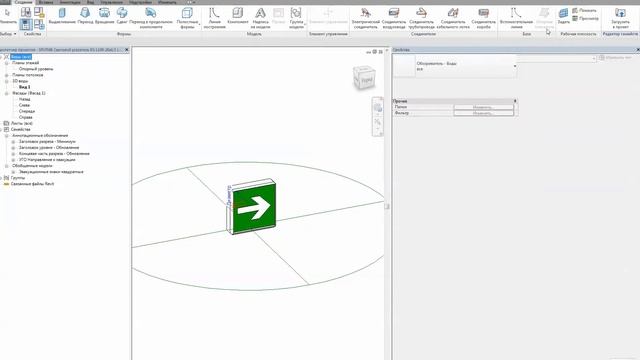Select the Семейства browser item
Image resolution: width=640 pixels, height=360 pixels.
click(x=20, y=129)
